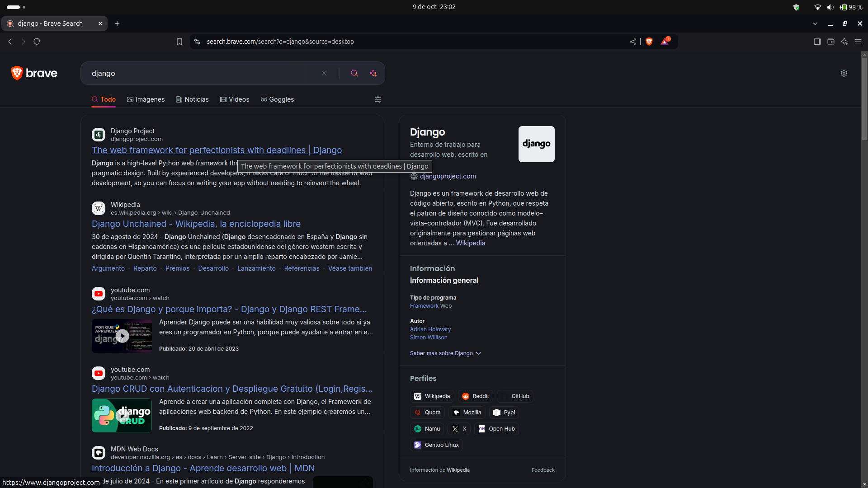Screen dimensions: 868x488
Task: Bookmark this page with the bookmark icon
Action: coord(179,42)
